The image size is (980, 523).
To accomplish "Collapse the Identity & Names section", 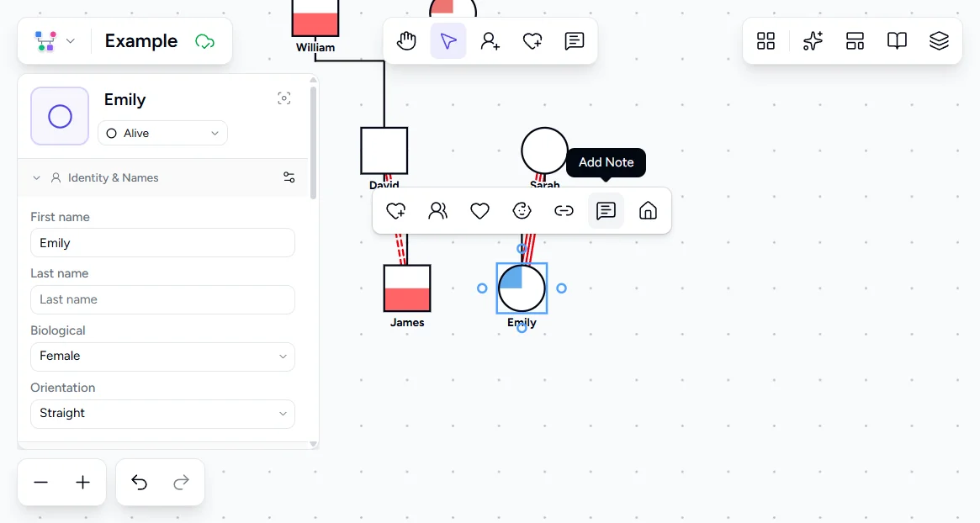I will point(36,178).
